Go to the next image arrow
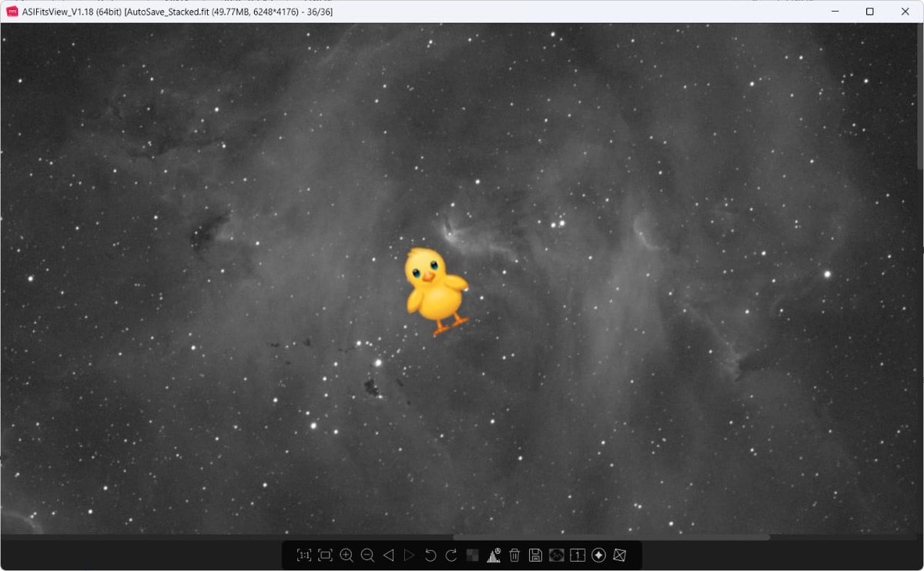 (409, 555)
